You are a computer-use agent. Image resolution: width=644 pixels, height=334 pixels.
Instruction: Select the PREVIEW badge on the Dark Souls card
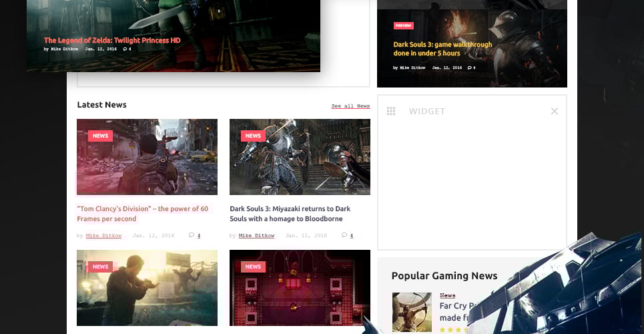(403, 25)
